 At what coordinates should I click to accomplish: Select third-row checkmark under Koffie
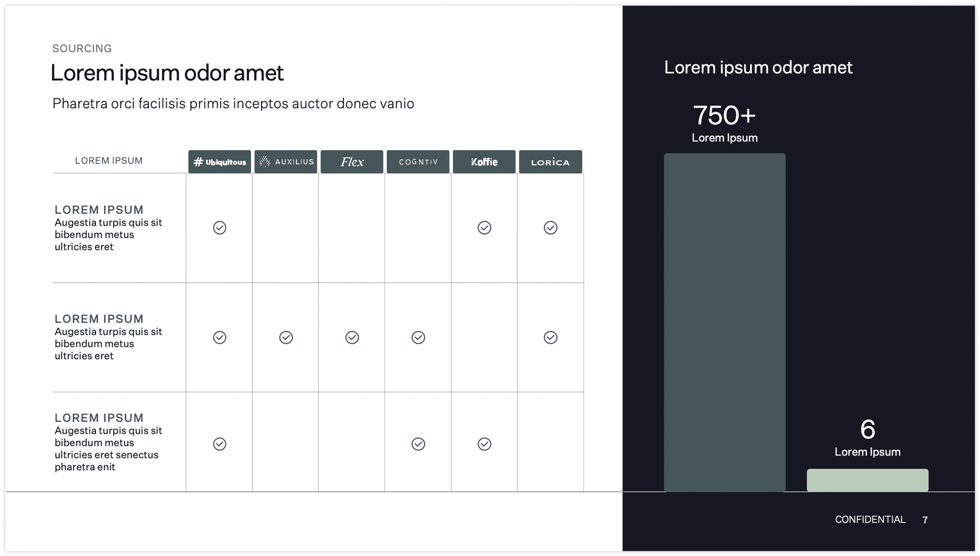(x=484, y=444)
